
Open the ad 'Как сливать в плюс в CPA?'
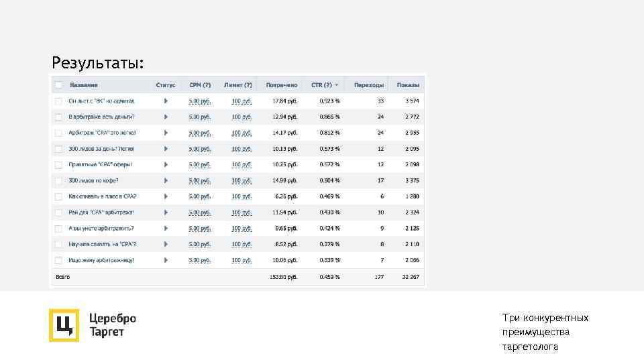point(102,196)
